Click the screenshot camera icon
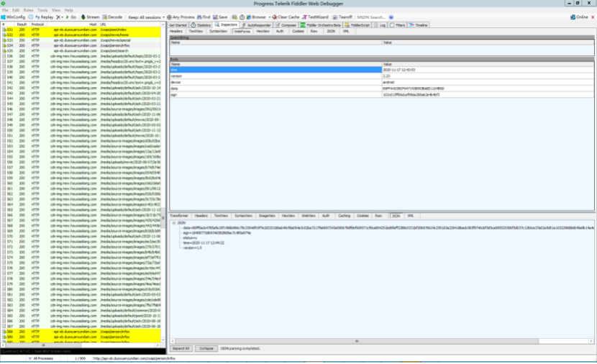Screen dimensions: 597x364 coord(234,17)
